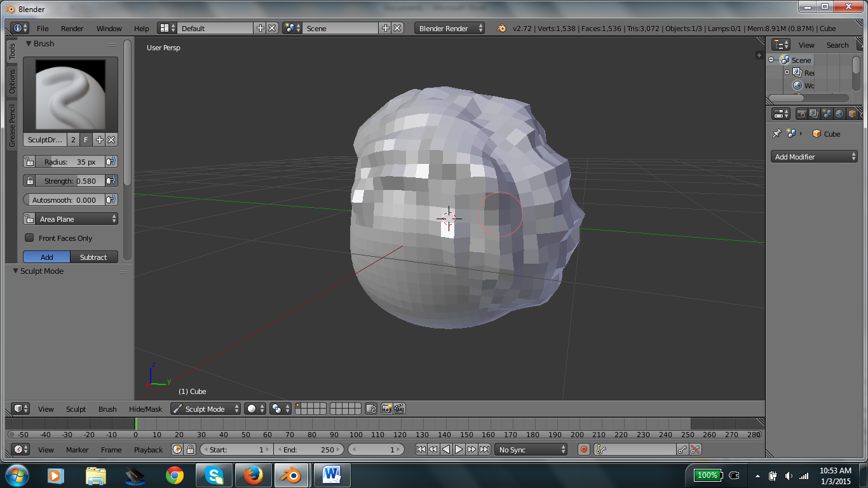
Task: Collapse the Sculpt Mode operator panel
Action: pyautogui.click(x=17, y=271)
